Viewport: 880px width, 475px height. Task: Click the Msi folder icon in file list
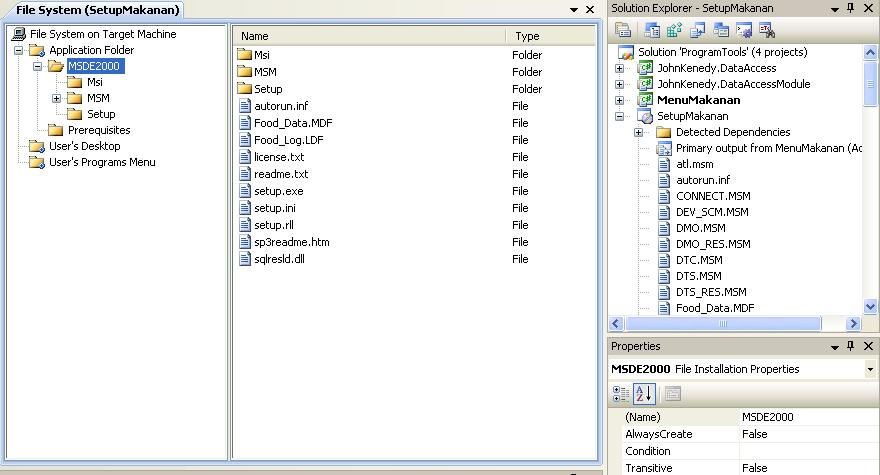[x=244, y=54]
